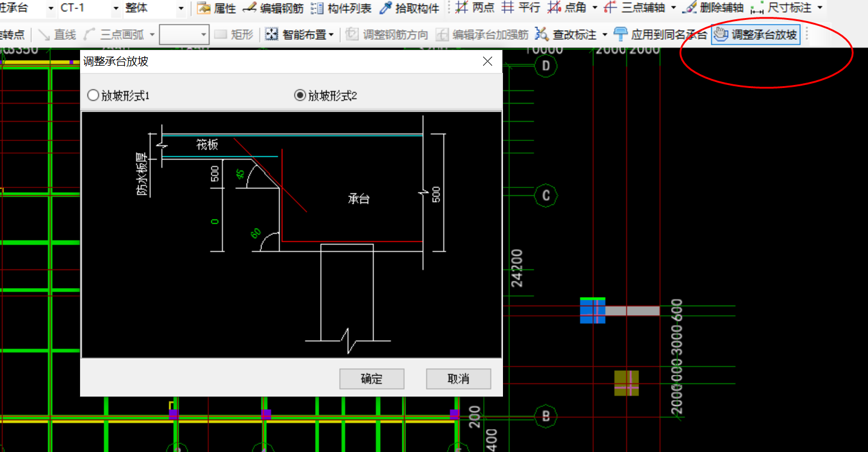Click 应用到同名承台 apply to same-name caps
Image resolution: width=868 pixels, height=452 pixels.
(x=660, y=34)
